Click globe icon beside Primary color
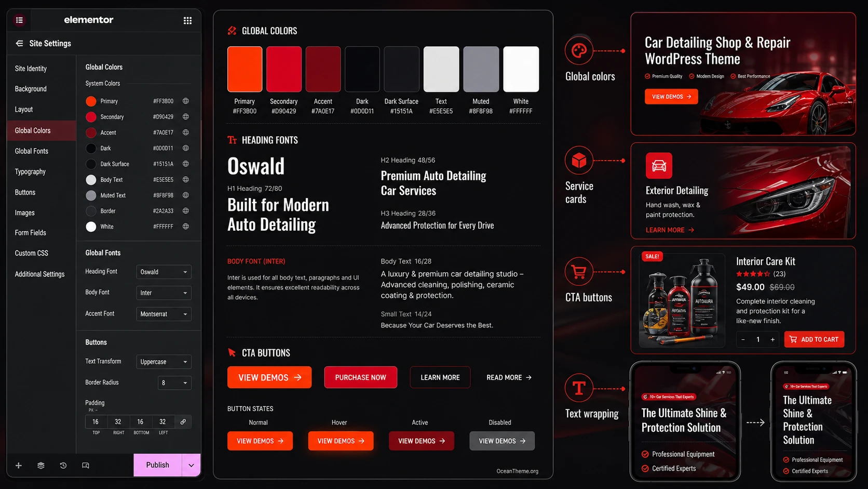Viewport: 868px width, 489px height. [185, 101]
